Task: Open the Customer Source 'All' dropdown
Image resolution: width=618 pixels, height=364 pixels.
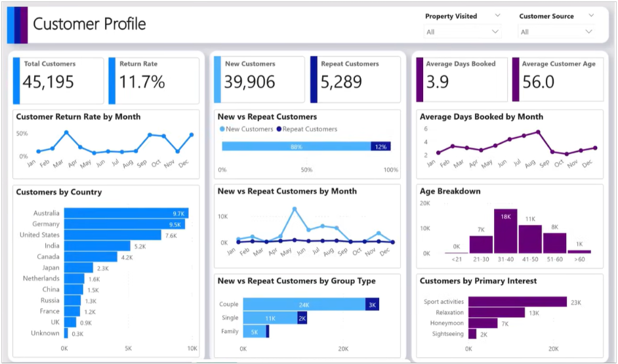Action: (x=556, y=31)
